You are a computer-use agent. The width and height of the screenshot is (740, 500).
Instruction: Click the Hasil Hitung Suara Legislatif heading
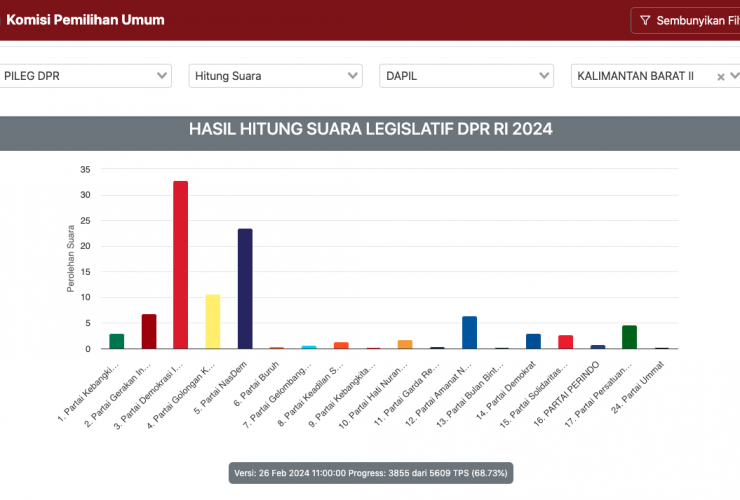[x=370, y=129]
